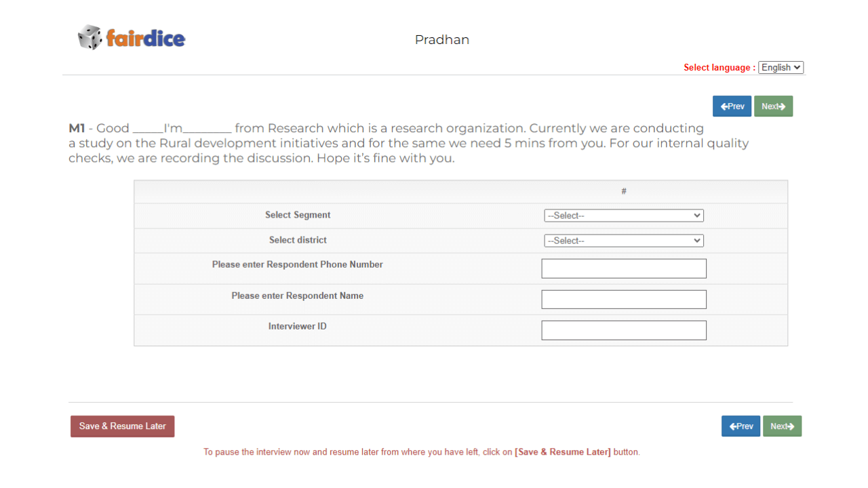Click the M1 question introduction text
868x488 pixels.
point(407,143)
